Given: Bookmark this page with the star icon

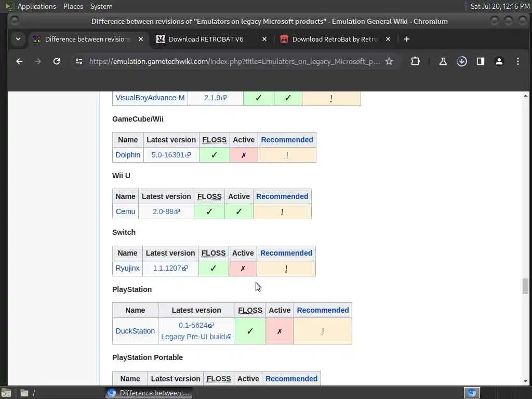Looking at the screenshot, I should coord(389,61).
